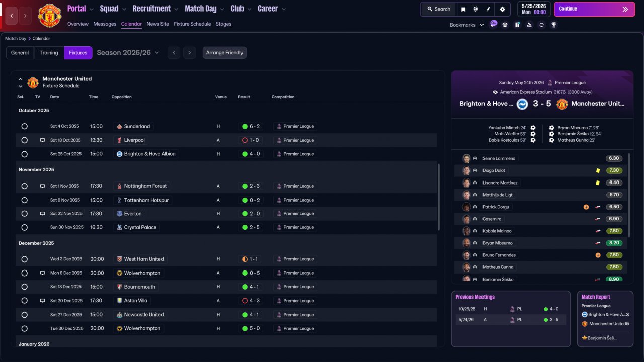
Task: Click the Arrange Friendly button
Action: [224, 53]
